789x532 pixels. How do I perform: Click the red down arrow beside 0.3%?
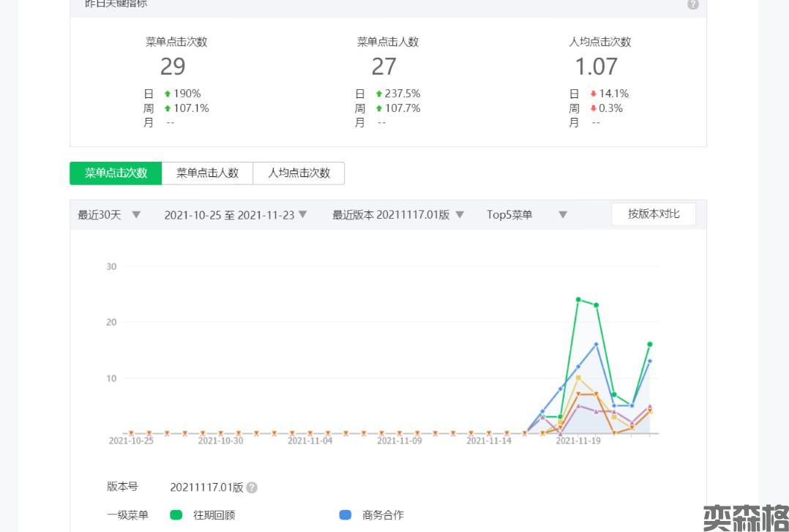(x=593, y=108)
